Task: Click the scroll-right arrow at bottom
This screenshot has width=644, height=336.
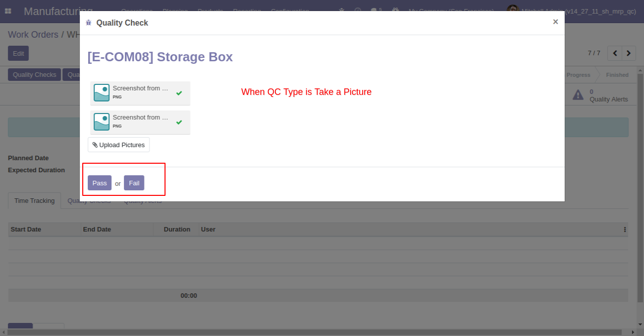Action: coord(633,332)
